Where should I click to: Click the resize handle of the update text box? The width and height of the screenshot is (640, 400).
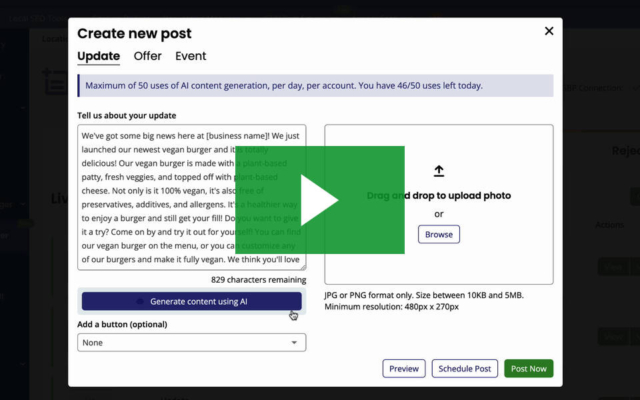(302, 266)
